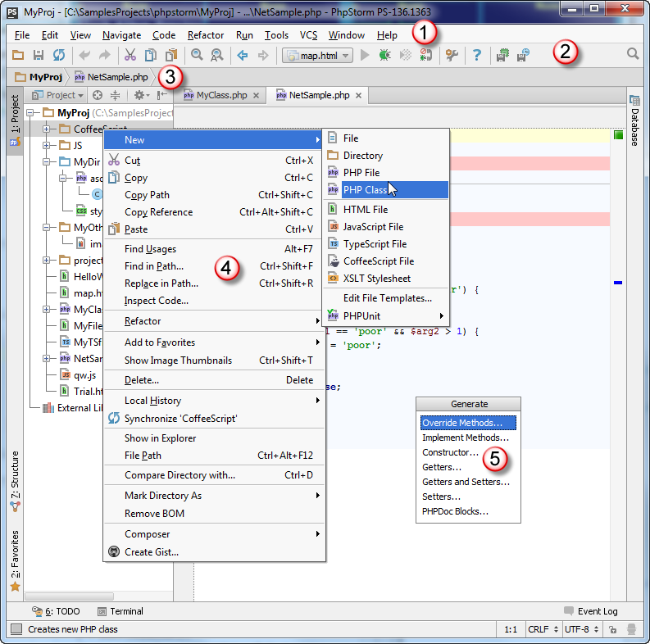Image resolution: width=650 pixels, height=644 pixels.
Task: Select qw.js file in project tree
Action: 79,375
